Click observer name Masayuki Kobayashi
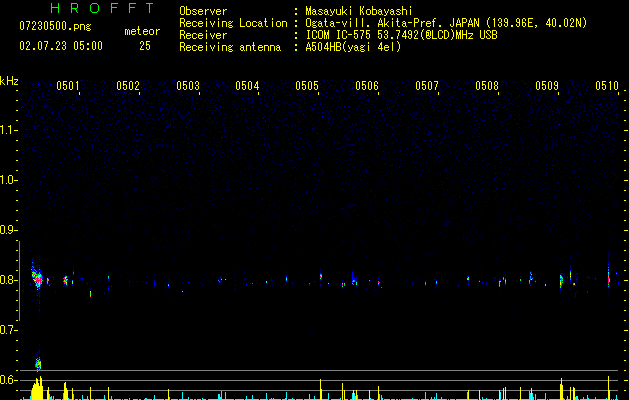The width and height of the screenshot is (629, 400). pos(359,11)
